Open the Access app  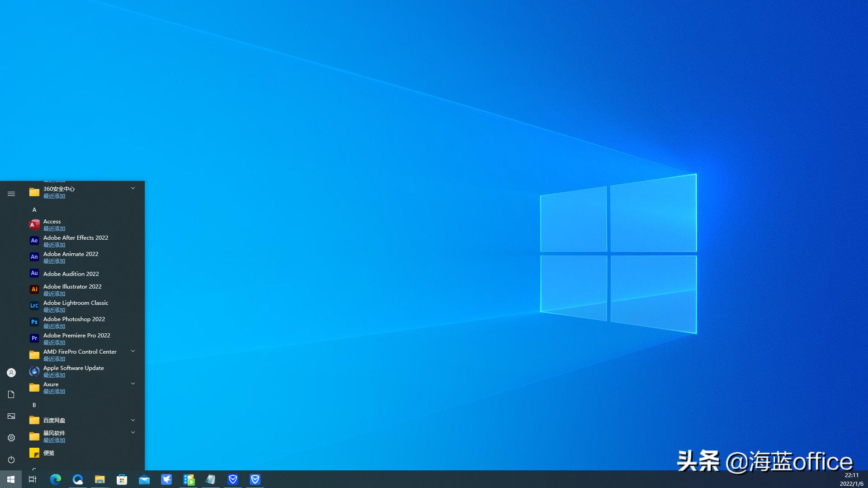[x=52, y=224]
